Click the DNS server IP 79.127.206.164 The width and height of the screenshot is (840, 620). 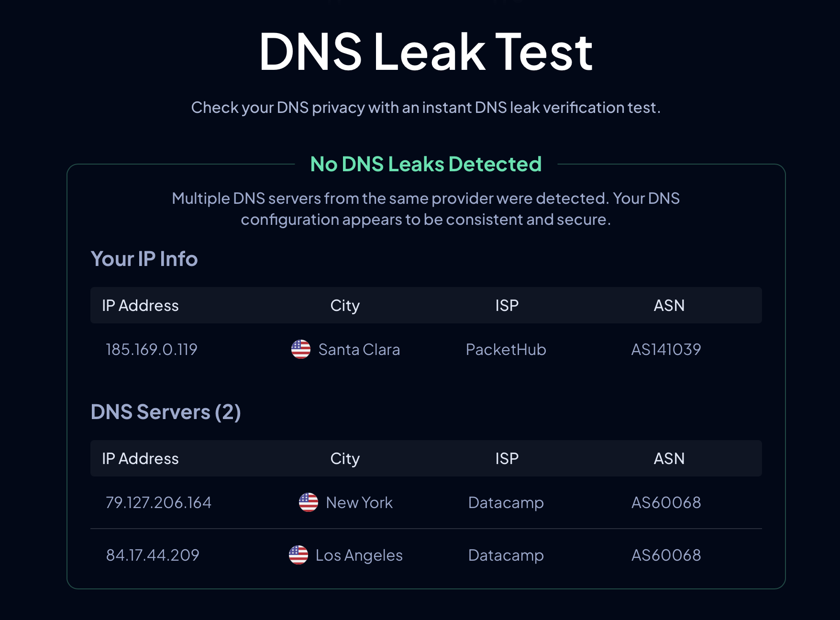[158, 502]
